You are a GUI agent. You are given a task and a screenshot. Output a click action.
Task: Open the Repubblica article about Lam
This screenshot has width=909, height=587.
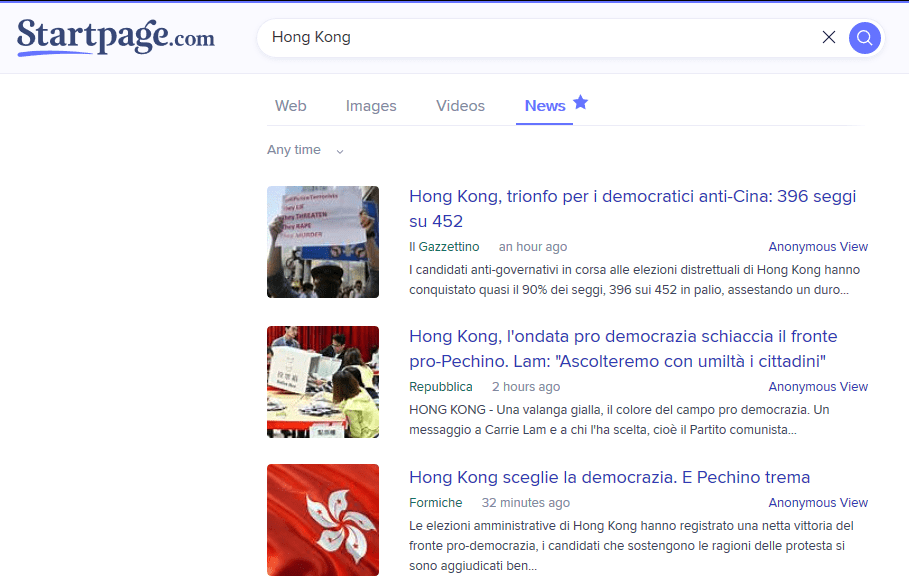(x=623, y=348)
